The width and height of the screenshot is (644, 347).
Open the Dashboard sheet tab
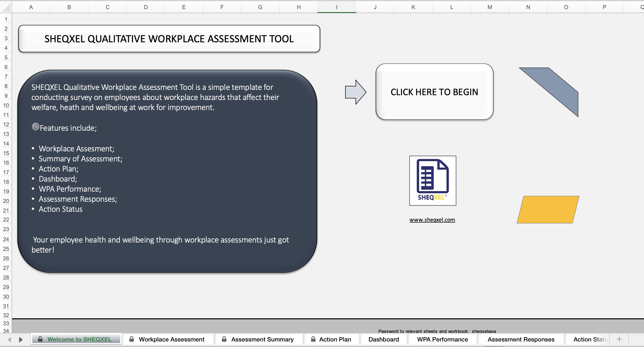[384, 339]
